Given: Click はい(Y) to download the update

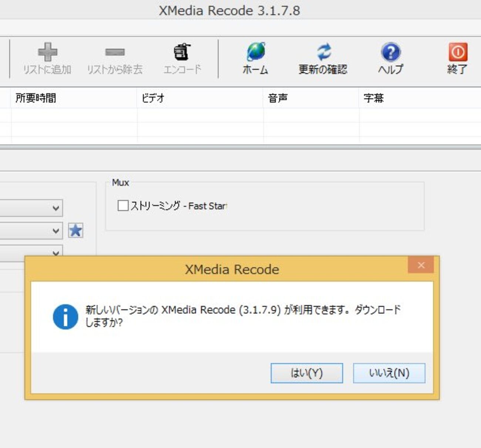Looking at the screenshot, I should [x=307, y=373].
